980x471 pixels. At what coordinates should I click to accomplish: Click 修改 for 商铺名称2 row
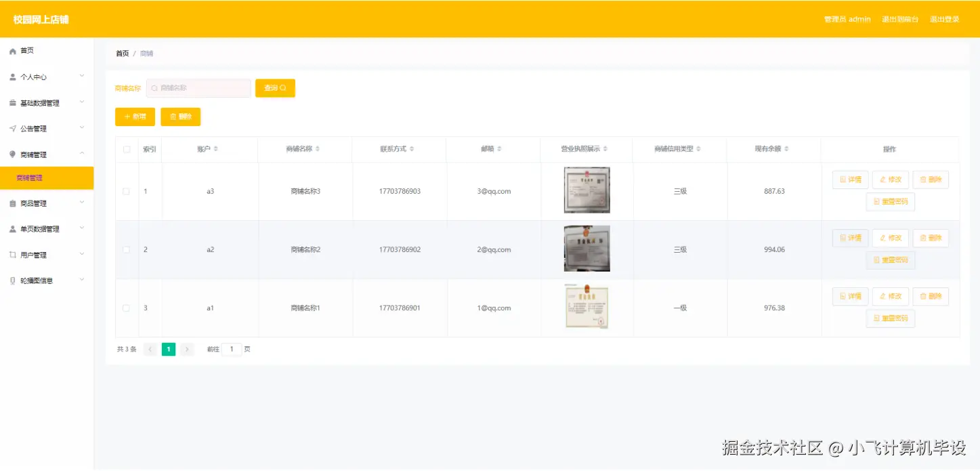[891, 238]
